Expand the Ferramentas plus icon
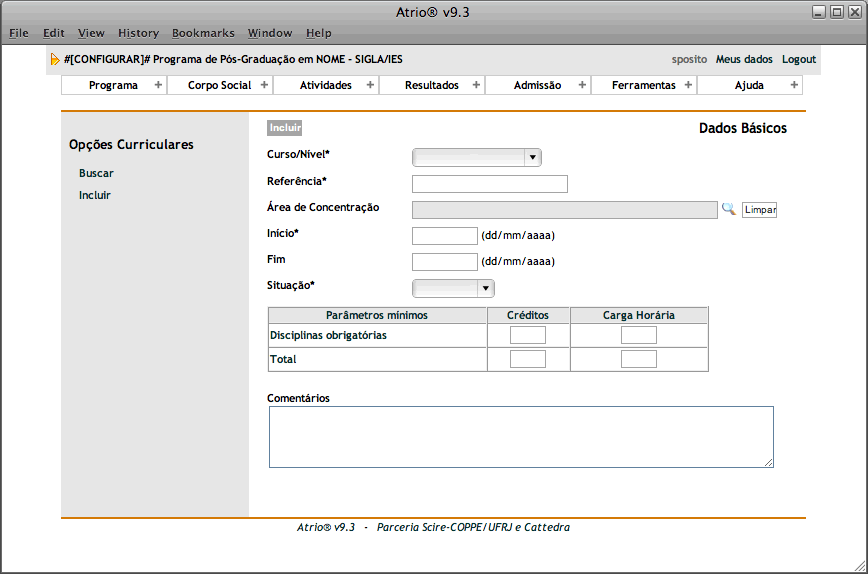Viewport: 868px width, 574px height. point(688,85)
